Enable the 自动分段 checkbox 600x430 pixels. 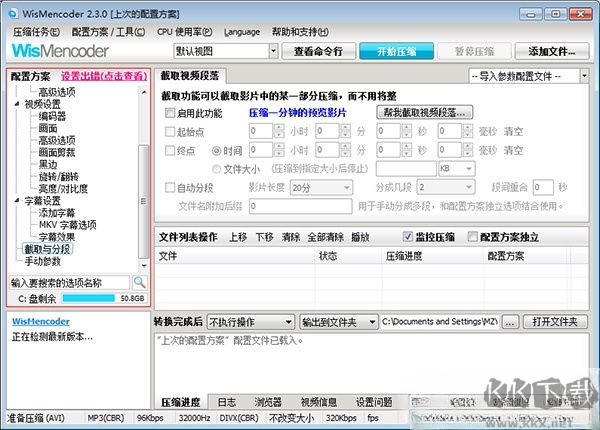(170, 187)
